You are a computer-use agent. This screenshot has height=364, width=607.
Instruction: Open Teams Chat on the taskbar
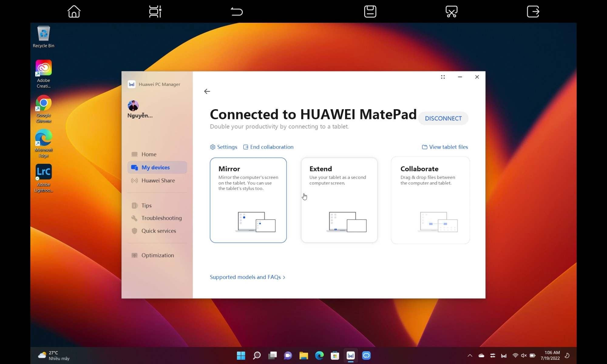coord(288,356)
